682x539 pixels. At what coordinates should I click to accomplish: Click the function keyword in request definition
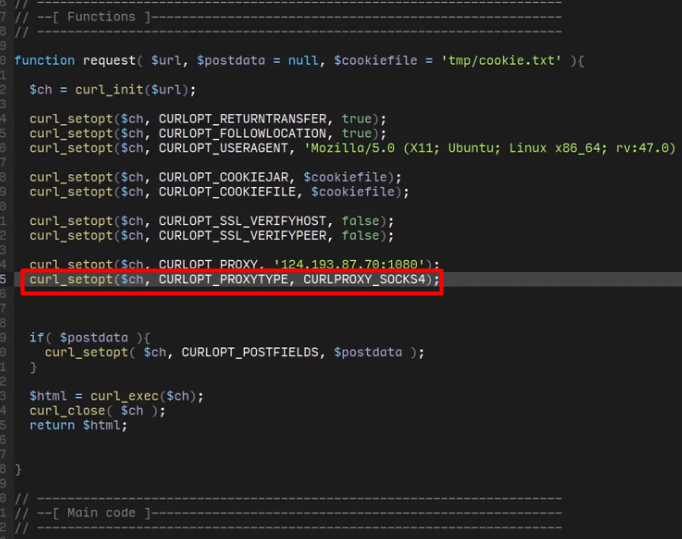tap(44, 60)
